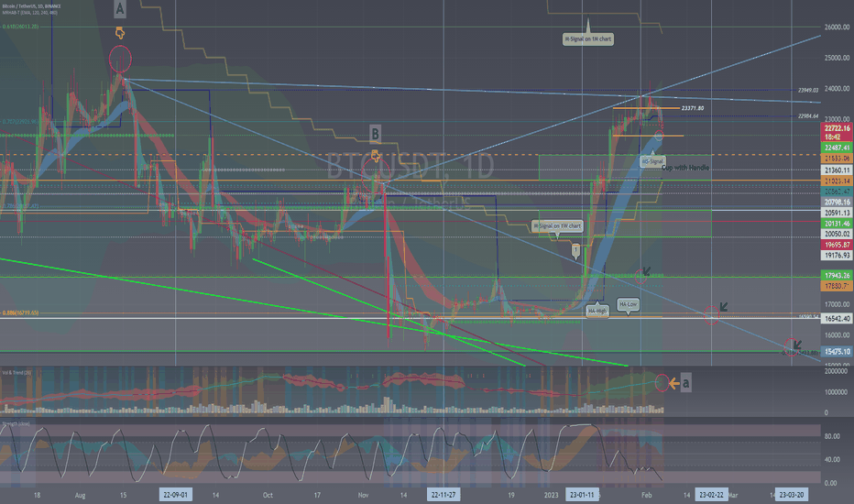The width and height of the screenshot is (854, 504).
Task: Click the dark arrow marker near the 17943.26 line
Action: point(647,270)
